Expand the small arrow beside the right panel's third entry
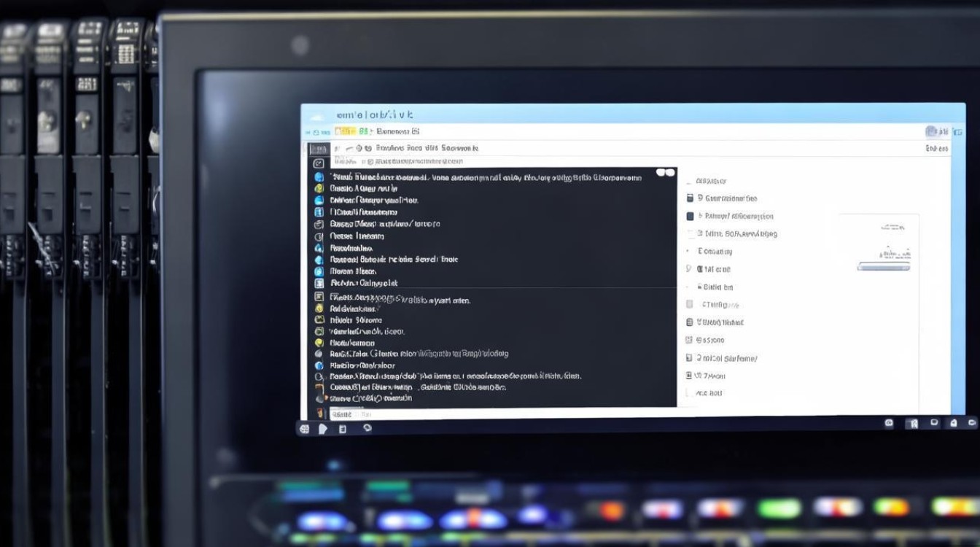 coord(699,216)
